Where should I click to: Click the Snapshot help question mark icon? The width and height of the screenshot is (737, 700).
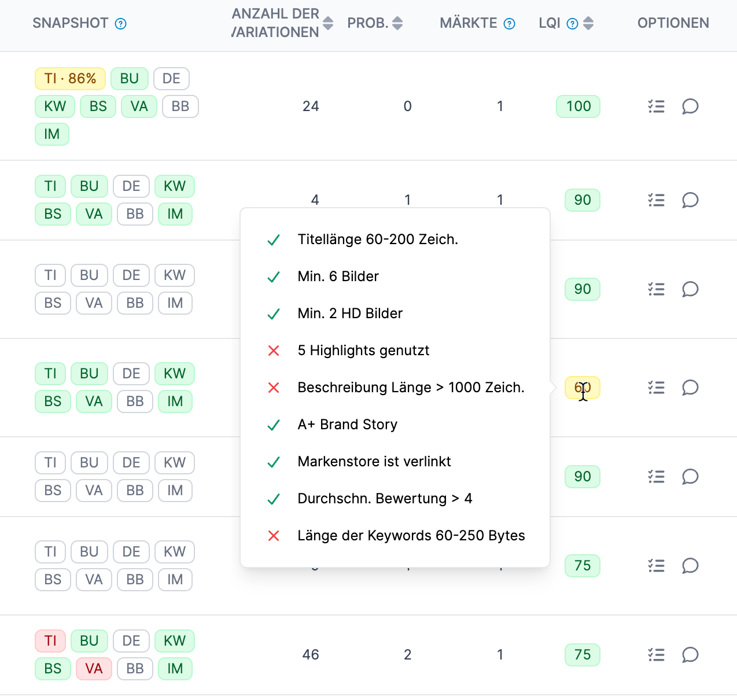(120, 24)
